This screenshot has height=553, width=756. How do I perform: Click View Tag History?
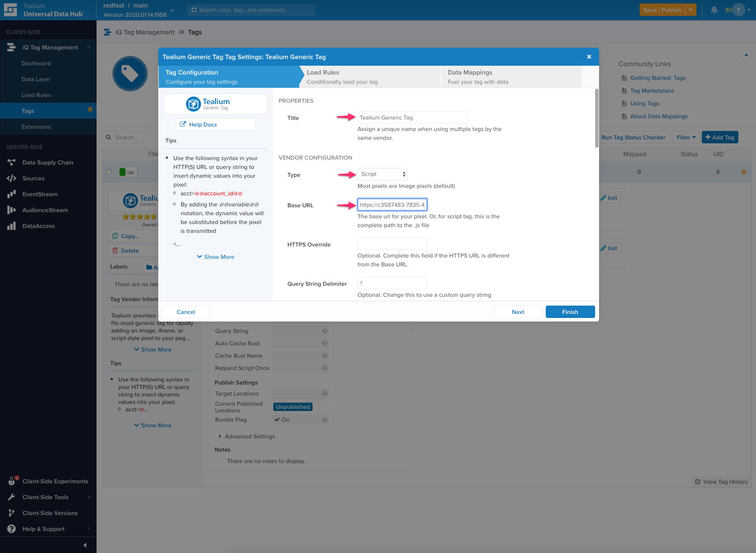pos(722,482)
